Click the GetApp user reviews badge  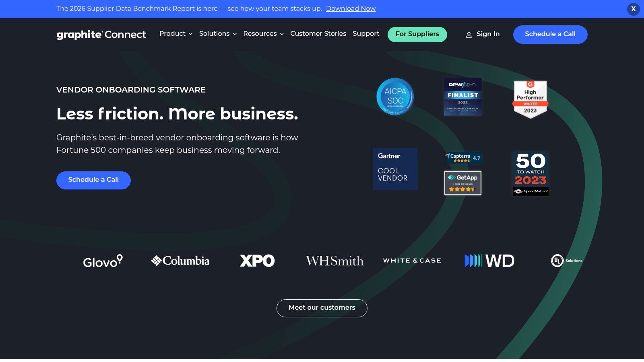click(x=463, y=183)
